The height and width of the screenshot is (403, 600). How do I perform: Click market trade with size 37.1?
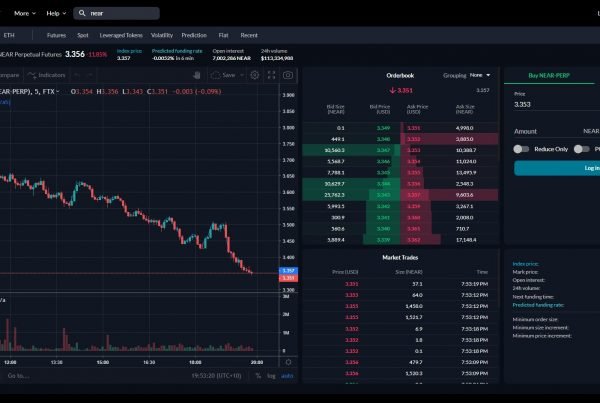(x=400, y=284)
